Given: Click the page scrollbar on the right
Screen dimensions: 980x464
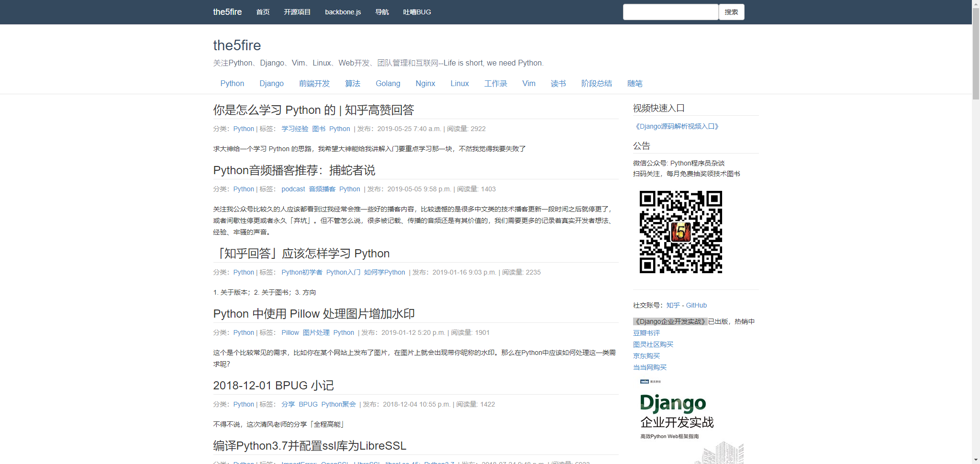Looking at the screenshot, I should [x=976, y=48].
